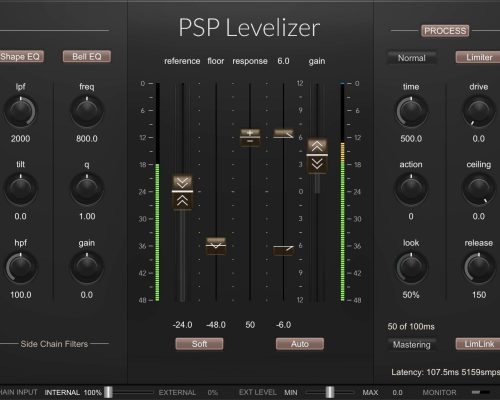Click the lpf knob
Viewport: 500px width, 400px height.
(20, 112)
